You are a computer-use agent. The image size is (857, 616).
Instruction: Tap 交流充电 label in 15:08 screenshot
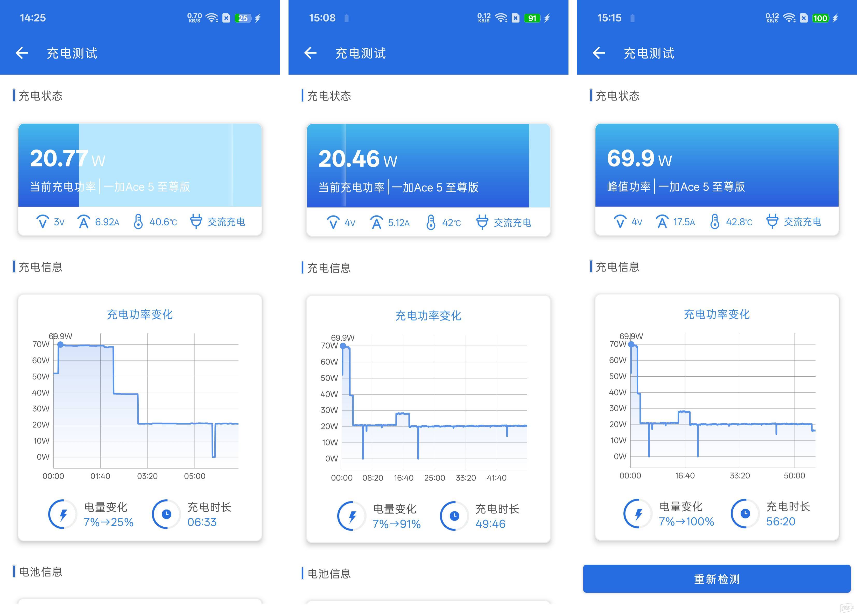512,223
